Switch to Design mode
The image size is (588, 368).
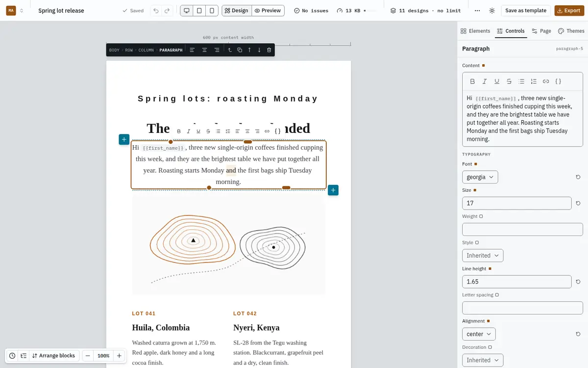click(x=237, y=10)
